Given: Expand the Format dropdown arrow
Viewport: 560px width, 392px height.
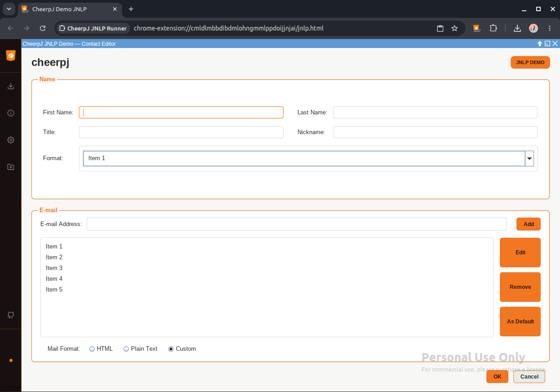Looking at the screenshot, I should pyautogui.click(x=529, y=158).
